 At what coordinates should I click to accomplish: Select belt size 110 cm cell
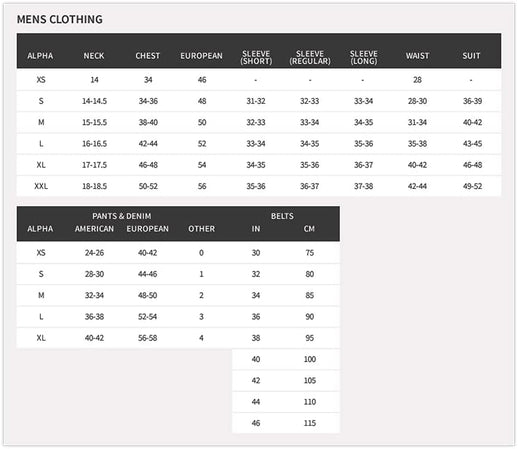tap(310, 402)
